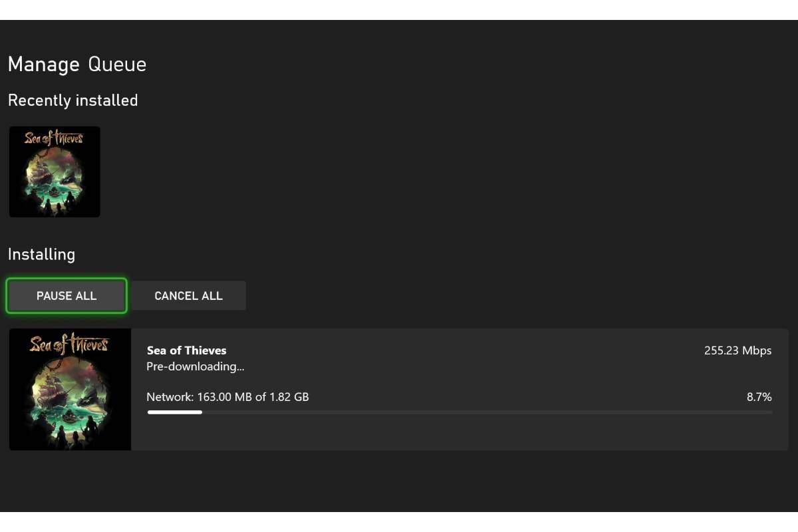
Task: Click the Sea of Thieves logo on installing cover
Action: [x=69, y=344]
